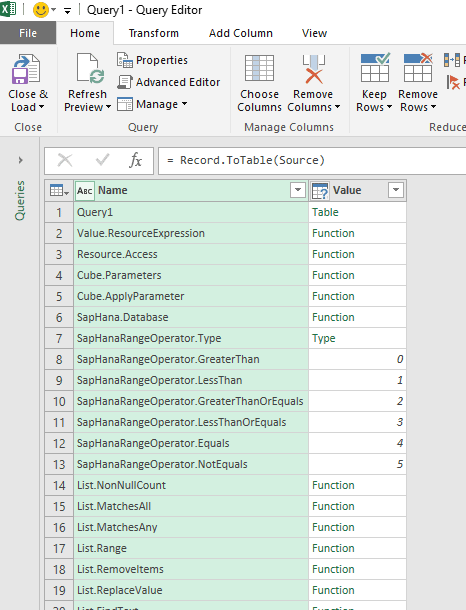The width and height of the screenshot is (466, 610).
Task: Click the fx function button
Action: click(135, 160)
